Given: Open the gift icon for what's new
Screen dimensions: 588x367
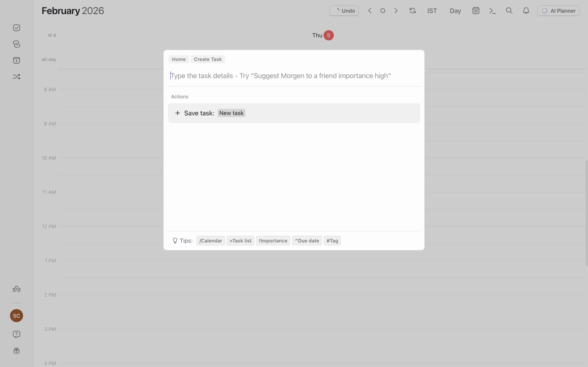Looking at the screenshot, I should coord(16,350).
